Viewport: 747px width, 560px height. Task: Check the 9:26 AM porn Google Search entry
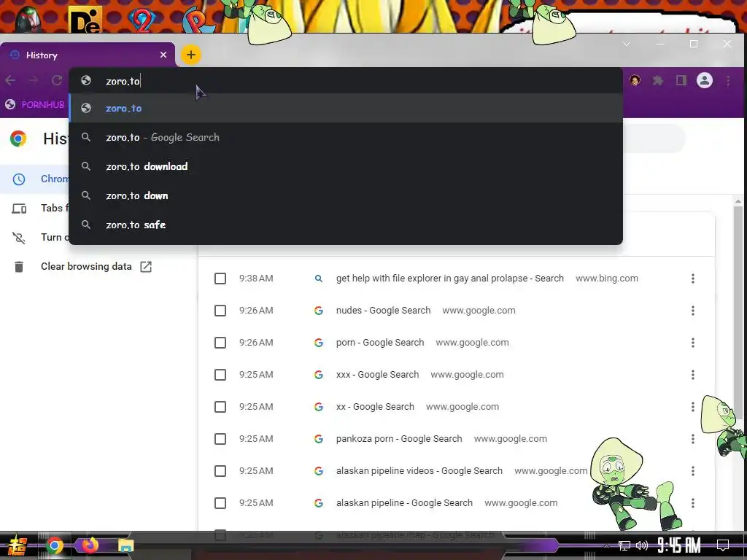click(220, 343)
